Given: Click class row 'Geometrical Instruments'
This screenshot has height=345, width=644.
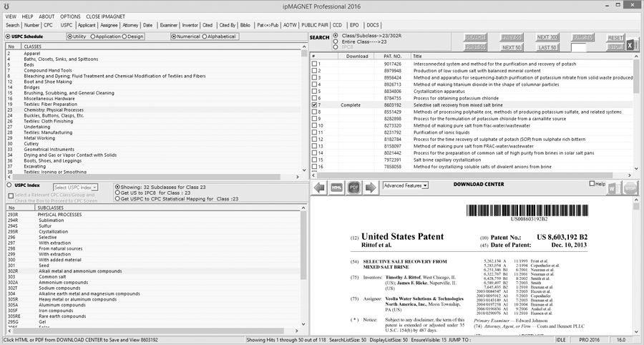Looking at the screenshot, I should pos(153,150).
